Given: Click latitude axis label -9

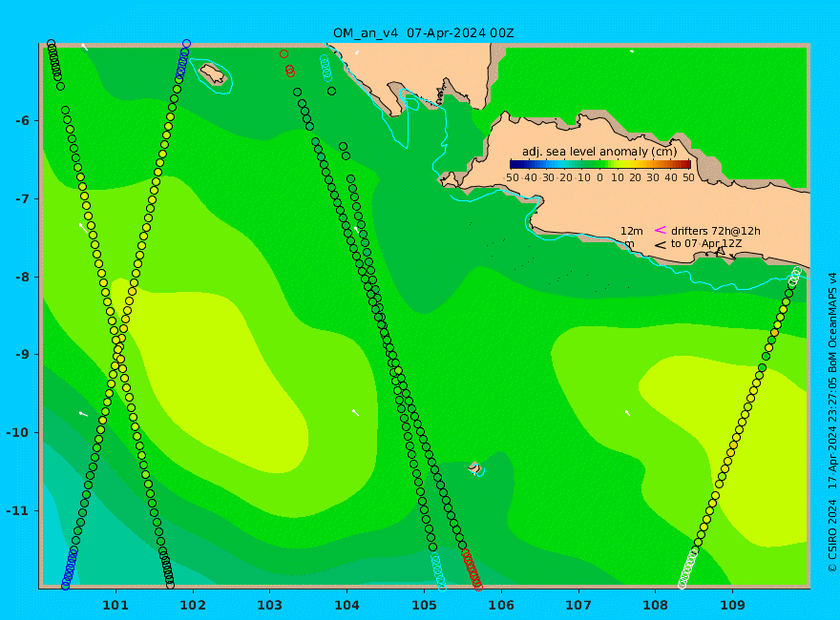Looking at the screenshot, I should (23, 355).
